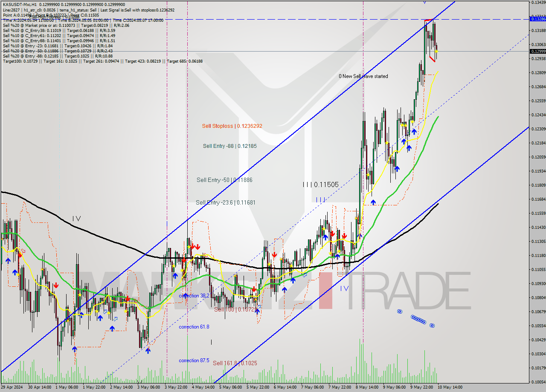The width and height of the screenshot is (546, 392).
Task: Click the '7 May 22:00' time label
Action: [340, 387]
